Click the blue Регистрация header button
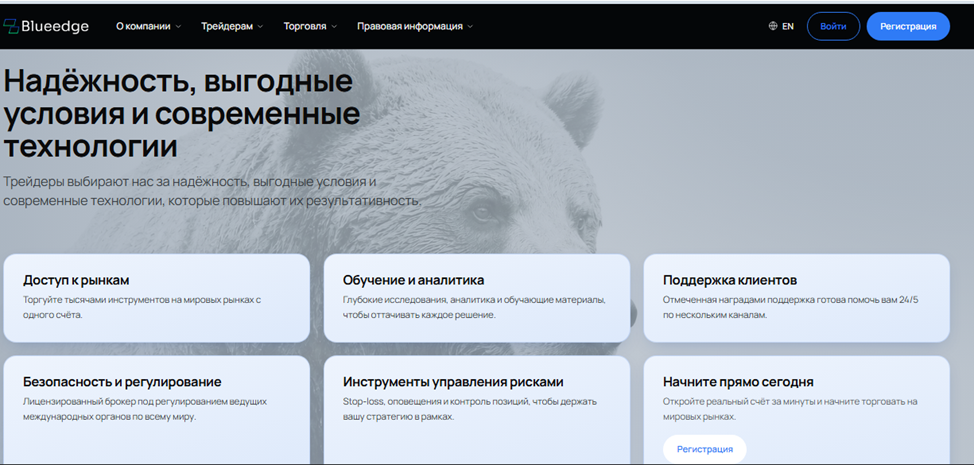Screen dimensions: 974x465 pos(908,26)
